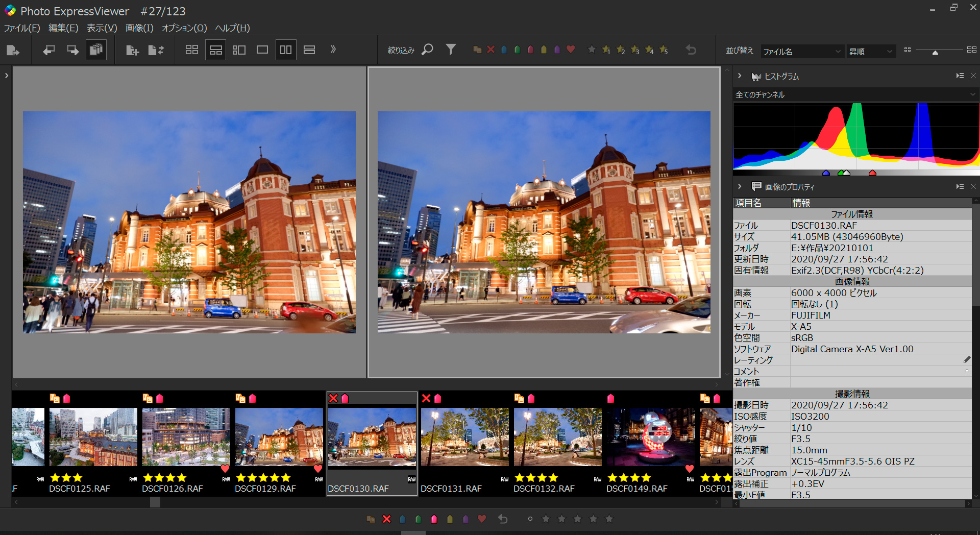Filter by green label in top toolbar

click(x=517, y=50)
